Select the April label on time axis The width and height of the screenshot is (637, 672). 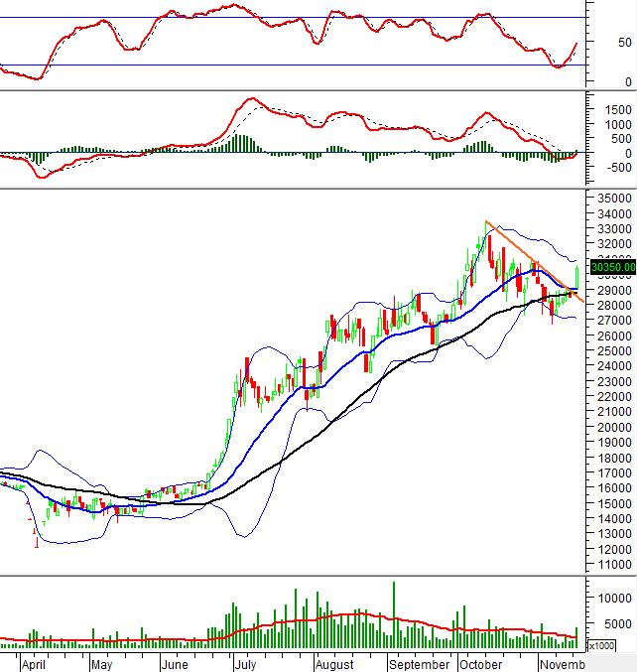pos(33,662)
